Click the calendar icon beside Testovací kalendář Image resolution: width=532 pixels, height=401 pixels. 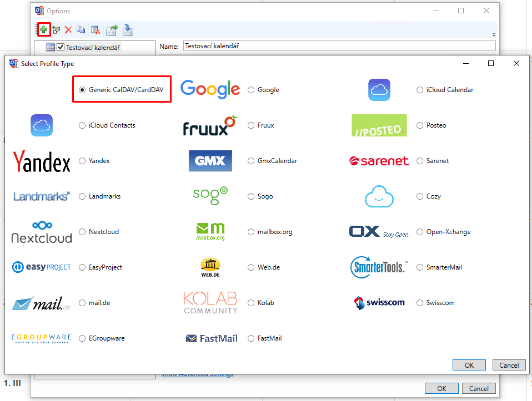(50, 47)
